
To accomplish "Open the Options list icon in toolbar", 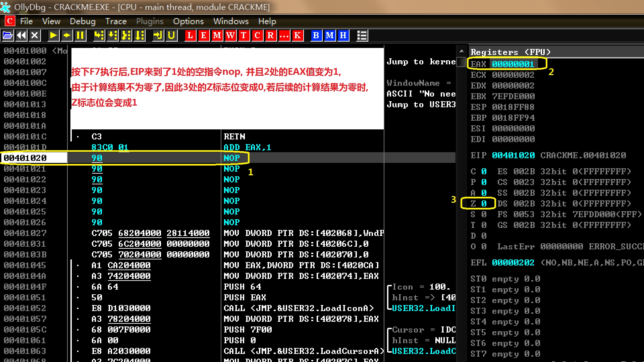I will coord(362,35).
